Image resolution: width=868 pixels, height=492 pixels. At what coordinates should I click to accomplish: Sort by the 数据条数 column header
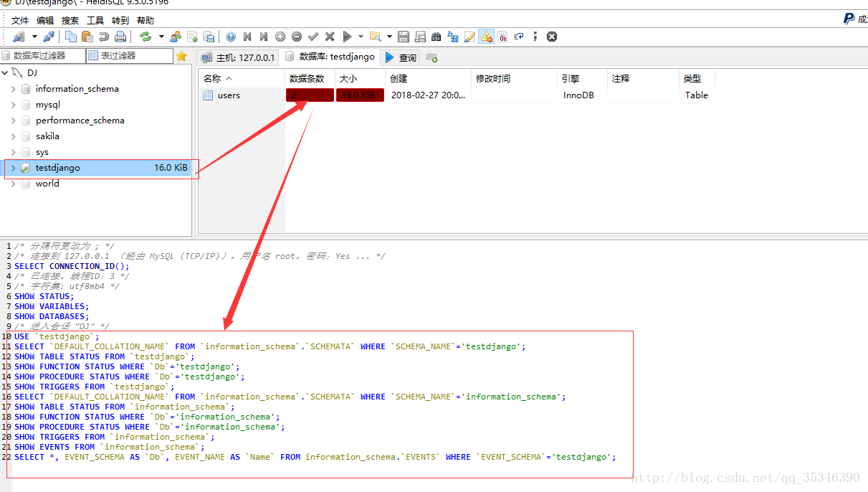(x=309, y=79)
